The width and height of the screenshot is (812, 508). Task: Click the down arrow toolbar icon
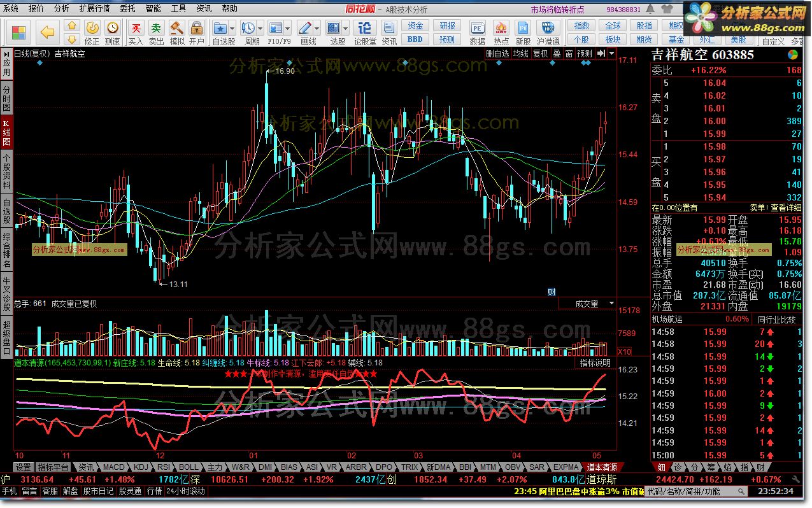(x=72, y=39)
